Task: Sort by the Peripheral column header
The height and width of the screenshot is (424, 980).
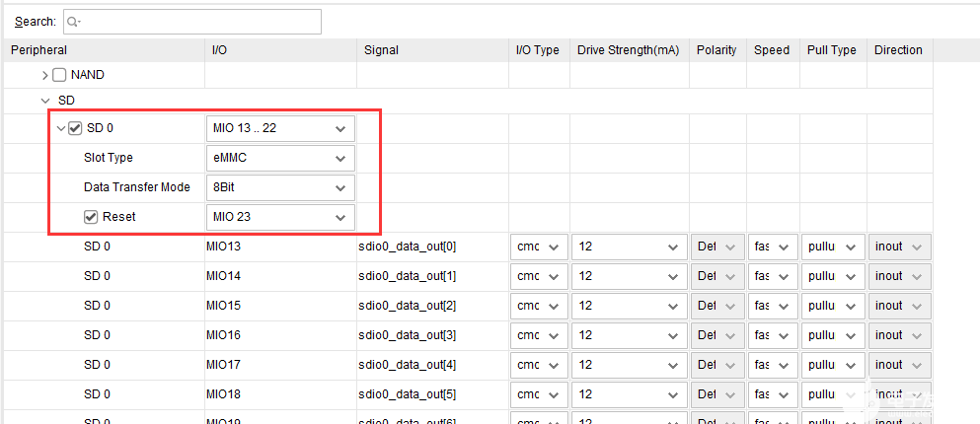Action: [x=39, y=50]
